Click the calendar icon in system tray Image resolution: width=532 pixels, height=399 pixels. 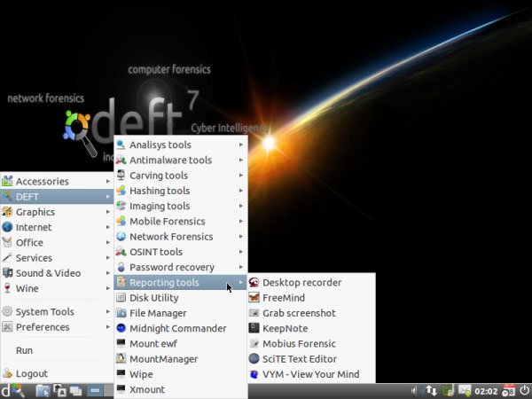click(x=509, y=391)
